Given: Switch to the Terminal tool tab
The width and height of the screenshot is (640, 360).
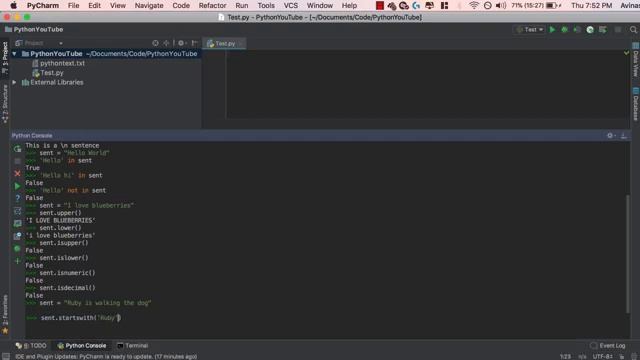Looking at the screenshot, I should tap(133, 345).
